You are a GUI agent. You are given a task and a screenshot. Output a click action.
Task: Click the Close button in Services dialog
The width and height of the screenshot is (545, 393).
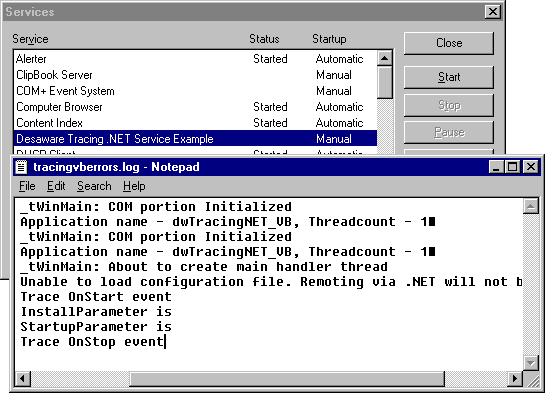(x=449, y=43)
